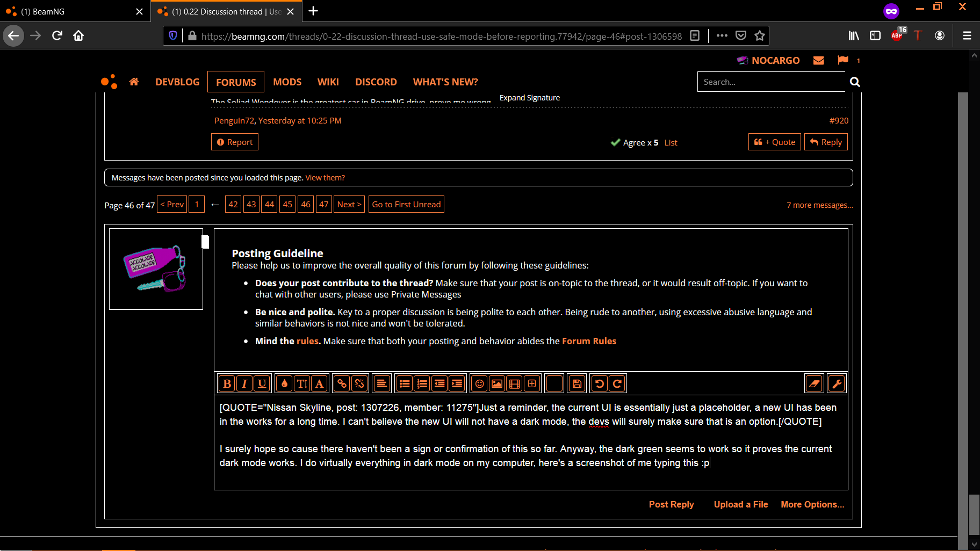Focus the Search... input field

771,82
